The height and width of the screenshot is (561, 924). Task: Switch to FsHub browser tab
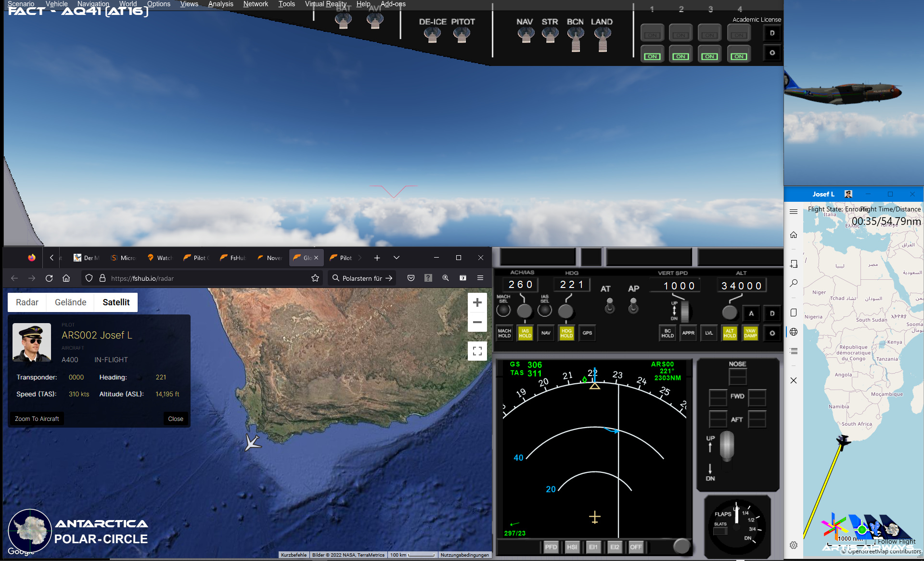(233, 258)
